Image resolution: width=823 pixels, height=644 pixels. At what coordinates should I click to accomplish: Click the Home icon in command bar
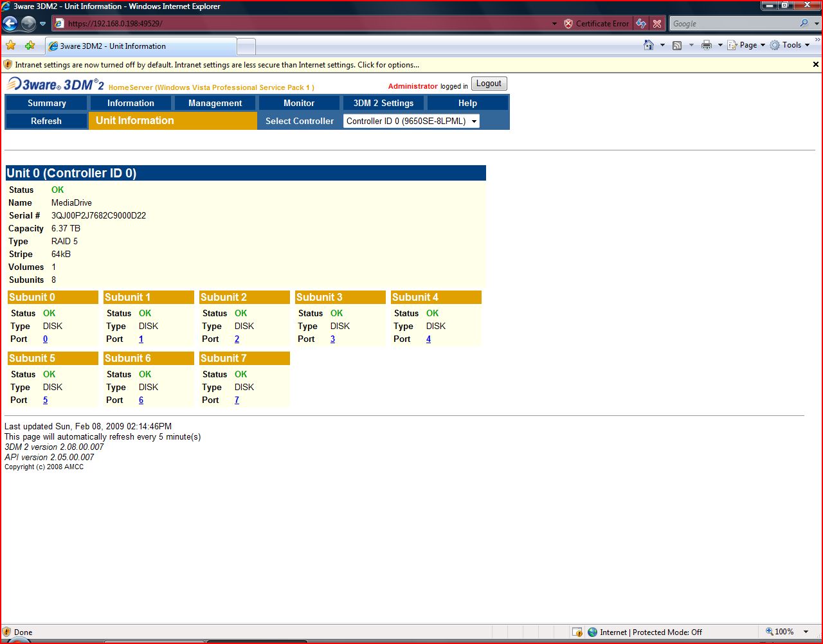coord(649,45)
